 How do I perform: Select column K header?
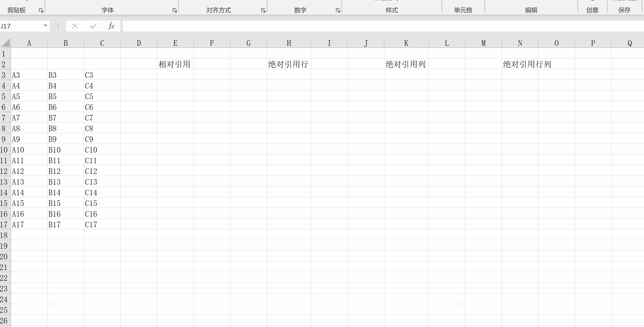click(x=406, y=43)
